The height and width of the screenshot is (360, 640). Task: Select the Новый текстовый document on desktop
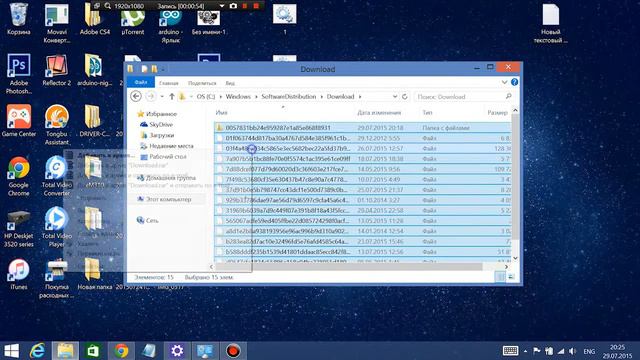pos(551,23)
